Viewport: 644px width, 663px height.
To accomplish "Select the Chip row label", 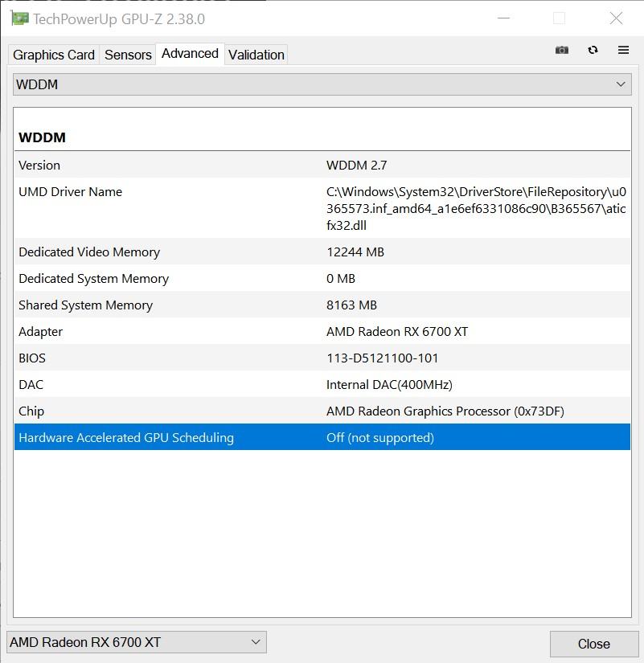I will coord(31,411).
